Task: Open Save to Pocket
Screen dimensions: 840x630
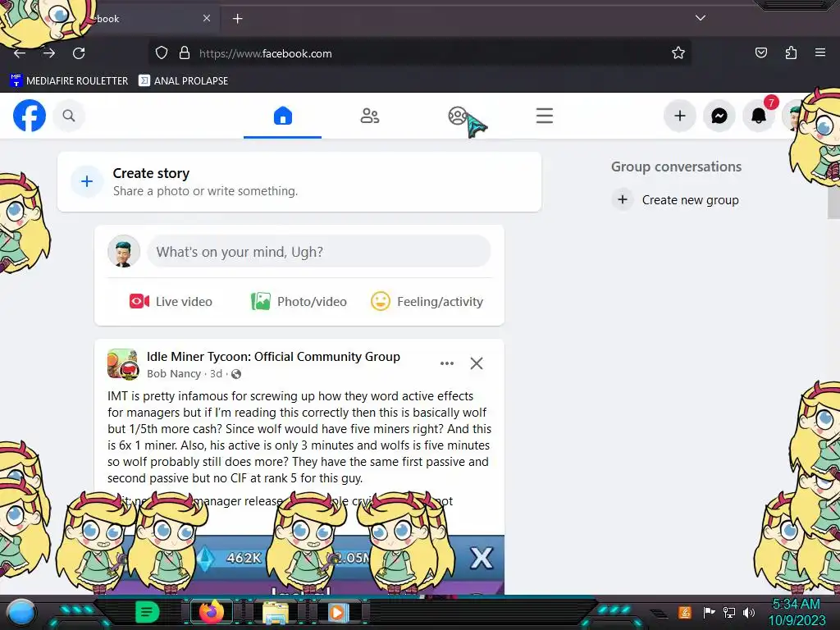Action: [760, 53]
